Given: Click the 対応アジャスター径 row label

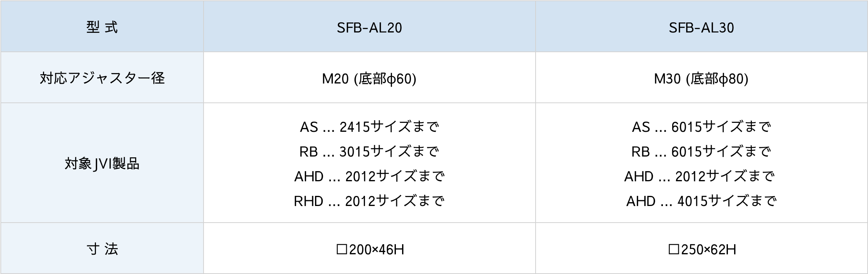Looking at the screenshot, I should click(x=102, y=78).
